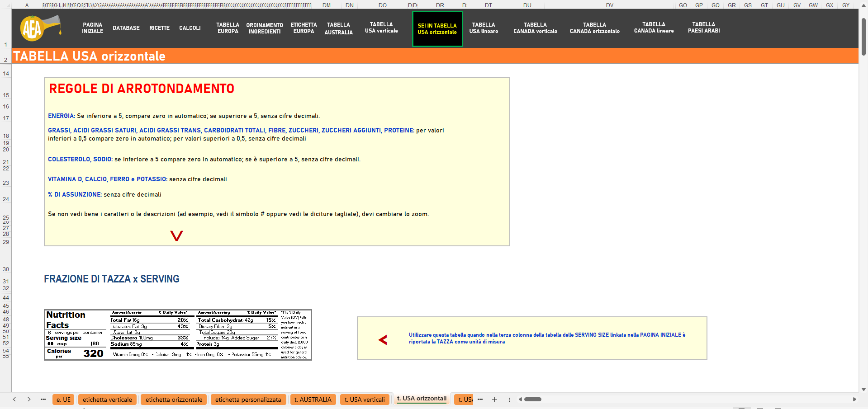
Task: Open ETICHETTA EUROPA page
Action: click(x=304, y=28)
